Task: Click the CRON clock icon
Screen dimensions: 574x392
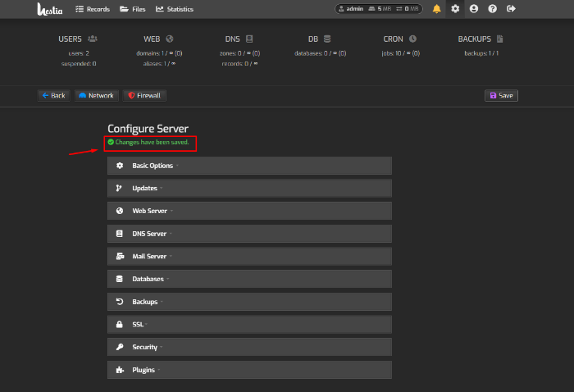Action: click(412, 39)
